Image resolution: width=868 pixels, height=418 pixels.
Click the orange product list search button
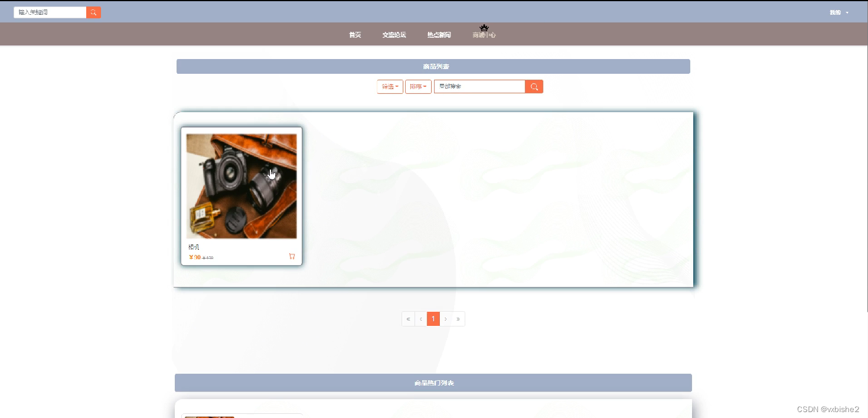pyautogui.click(x=534, y=87)
